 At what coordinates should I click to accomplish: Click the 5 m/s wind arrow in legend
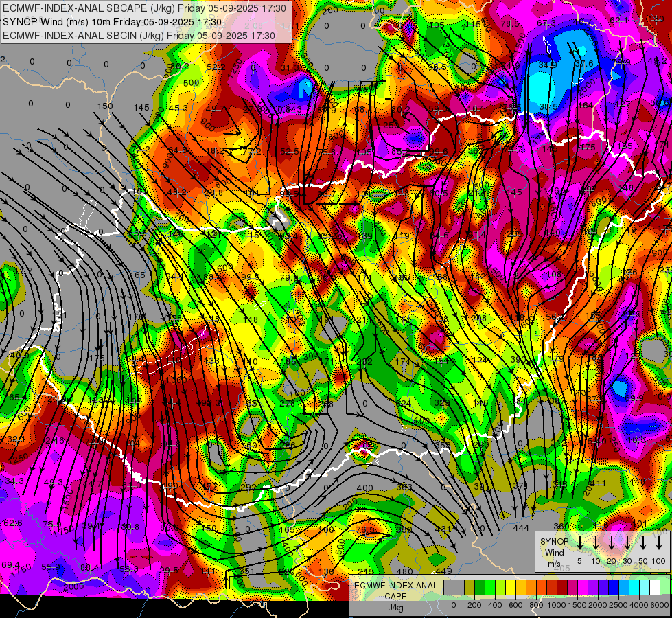coord(579,543)
